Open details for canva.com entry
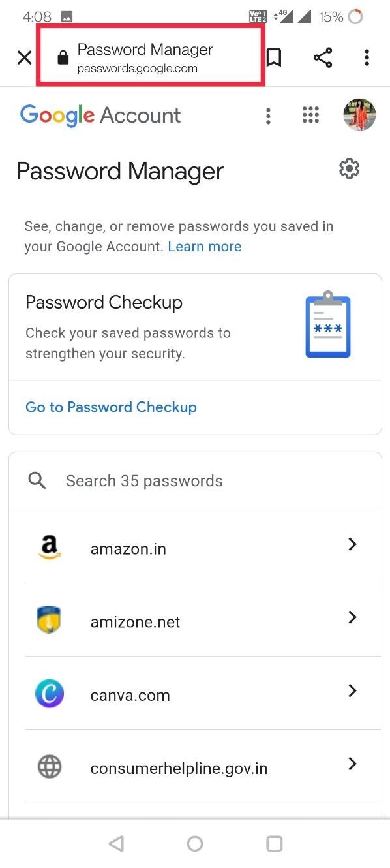 [x=352, y=691]
